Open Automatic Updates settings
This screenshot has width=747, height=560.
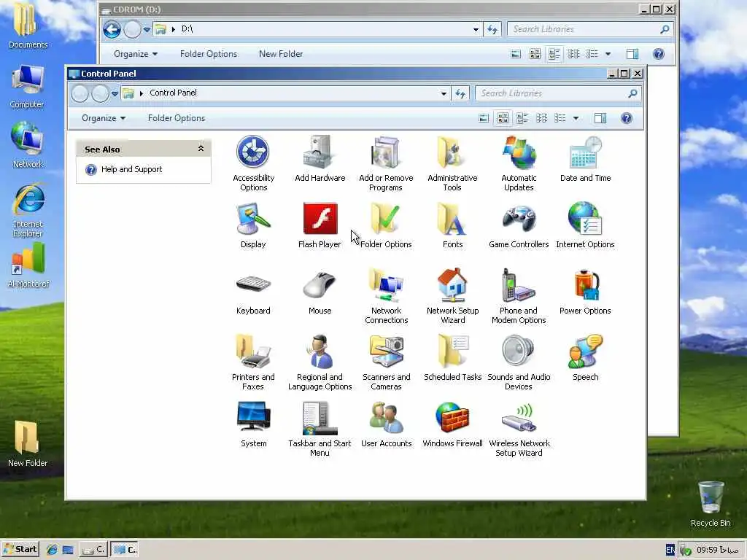(519, 163)
